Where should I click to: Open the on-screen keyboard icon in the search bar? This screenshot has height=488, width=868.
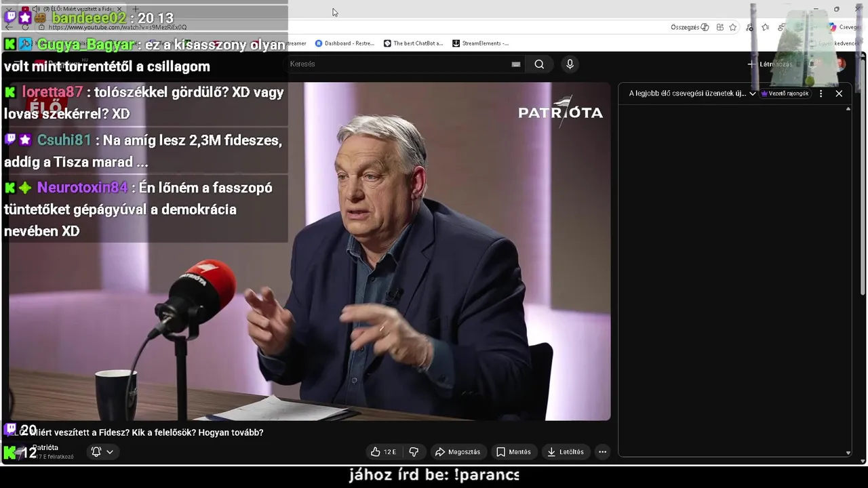coord(516,64)
